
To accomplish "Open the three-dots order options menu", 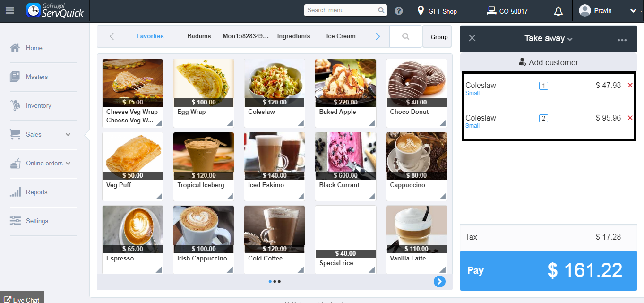I will pyautogui.click(x=622, y=40).
